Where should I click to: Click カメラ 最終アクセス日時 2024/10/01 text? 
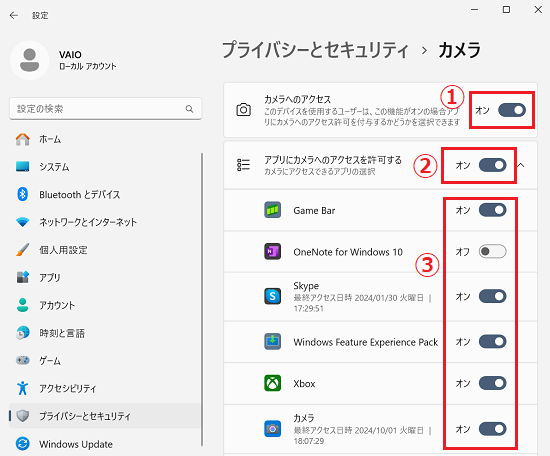click(x=362, y=435)
